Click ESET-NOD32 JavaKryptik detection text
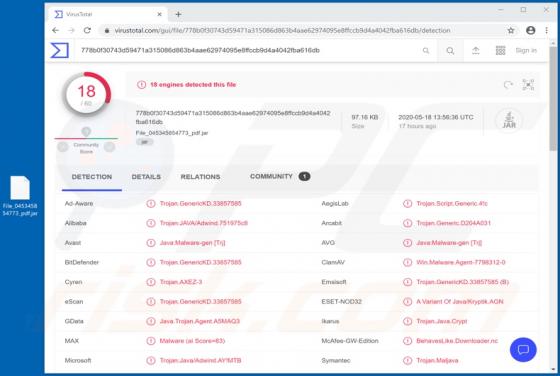560x376 pixels. tap(460, 302)
